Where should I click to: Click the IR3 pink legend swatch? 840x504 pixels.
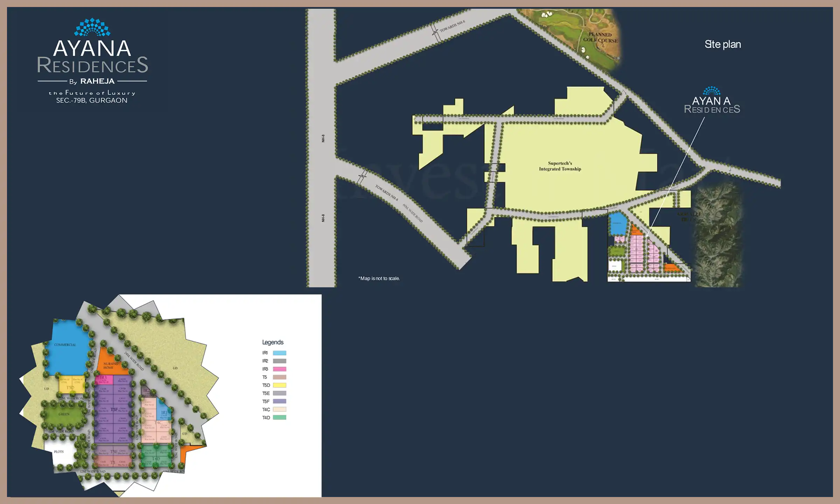[x=279, y=369]
